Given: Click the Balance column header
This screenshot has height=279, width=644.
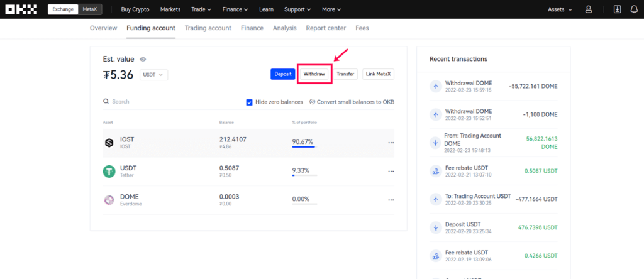Looking at the screenshot, I should (226, 123).
